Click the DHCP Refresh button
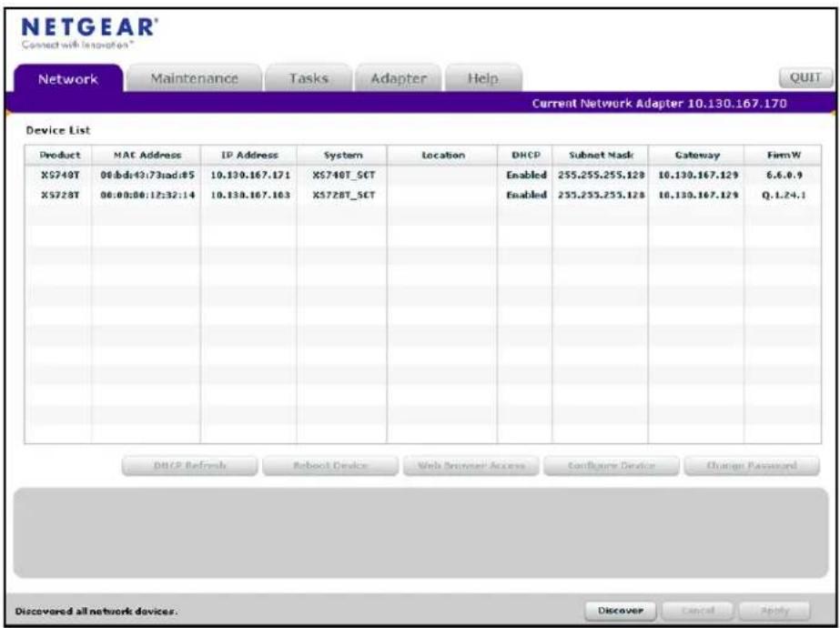This screenshot has width=840, height=628. [x=189, y=466]
